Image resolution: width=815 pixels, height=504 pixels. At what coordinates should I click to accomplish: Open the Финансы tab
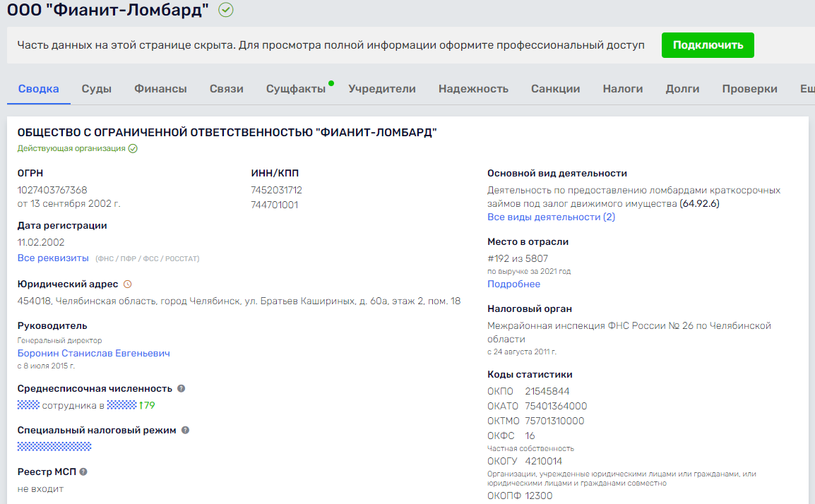(160, 89)
